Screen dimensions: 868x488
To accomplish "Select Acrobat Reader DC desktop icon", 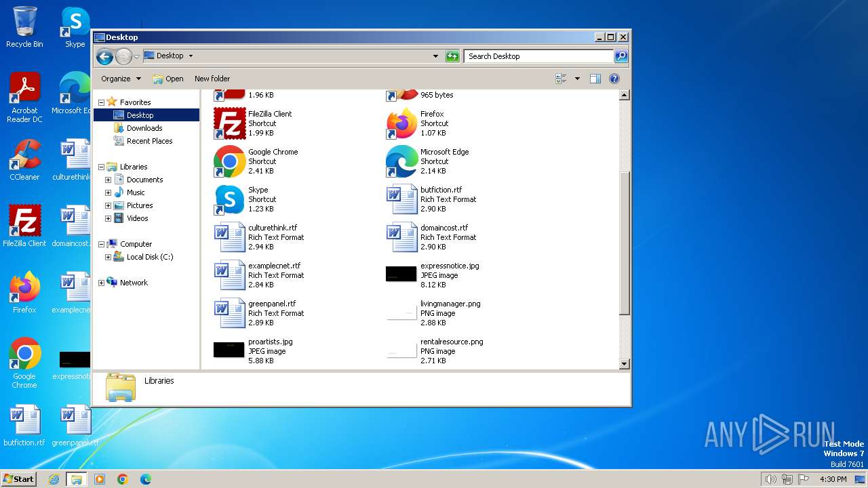I will (x=24, y=98).
